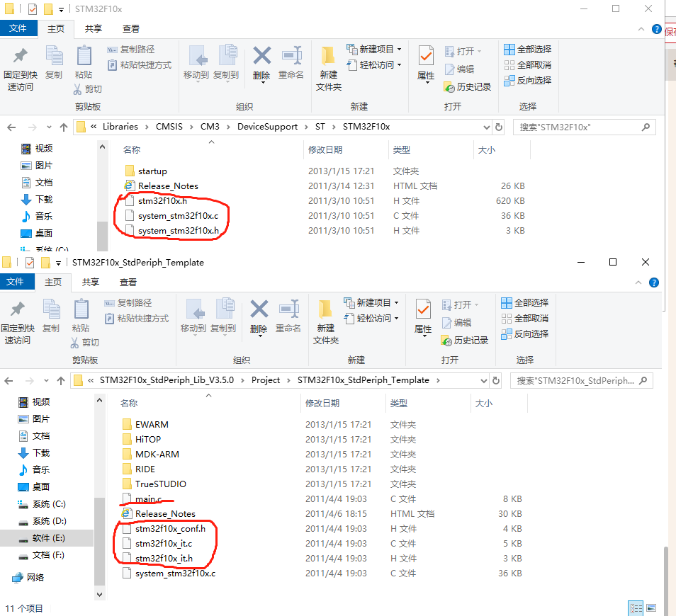Switch to View (查看) tab in bottom window
676x616 pixels.
pyautogui.click(x=128, y=282)
